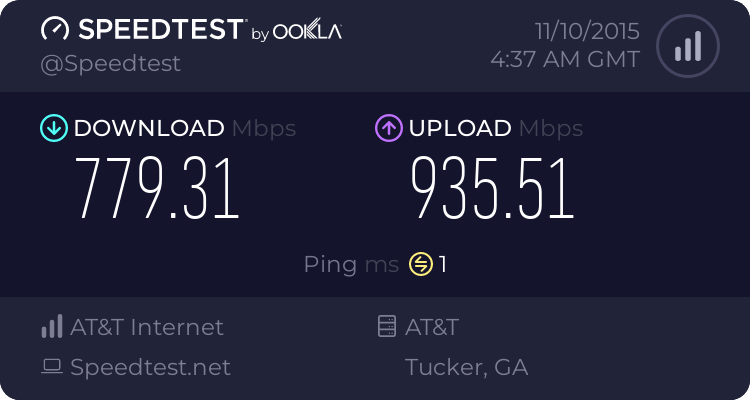
Task: Click the ISP signal bars icon
Action: coord(52,327)
